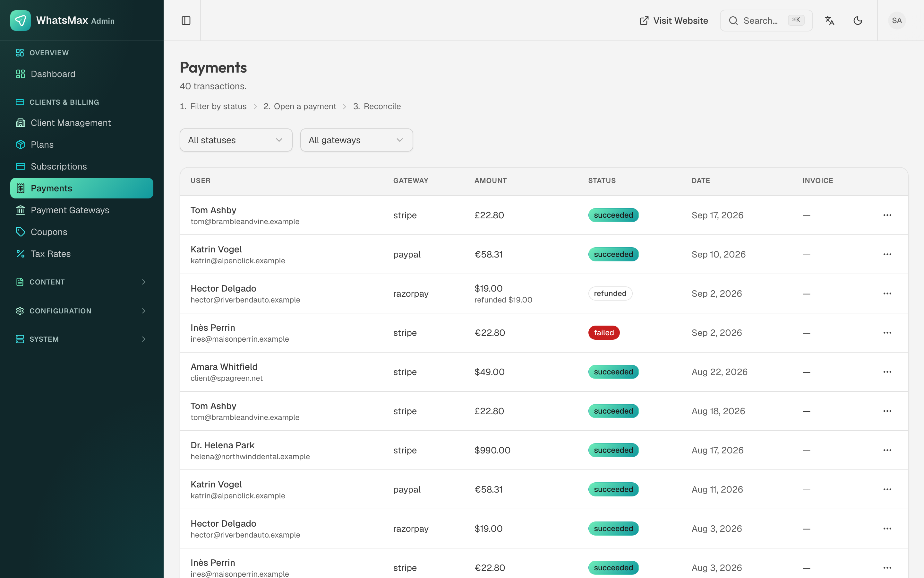Open Dashboard in the sidebar
Image resolution: width=924 pixels, height=578 pixels.
pos(82,74)
